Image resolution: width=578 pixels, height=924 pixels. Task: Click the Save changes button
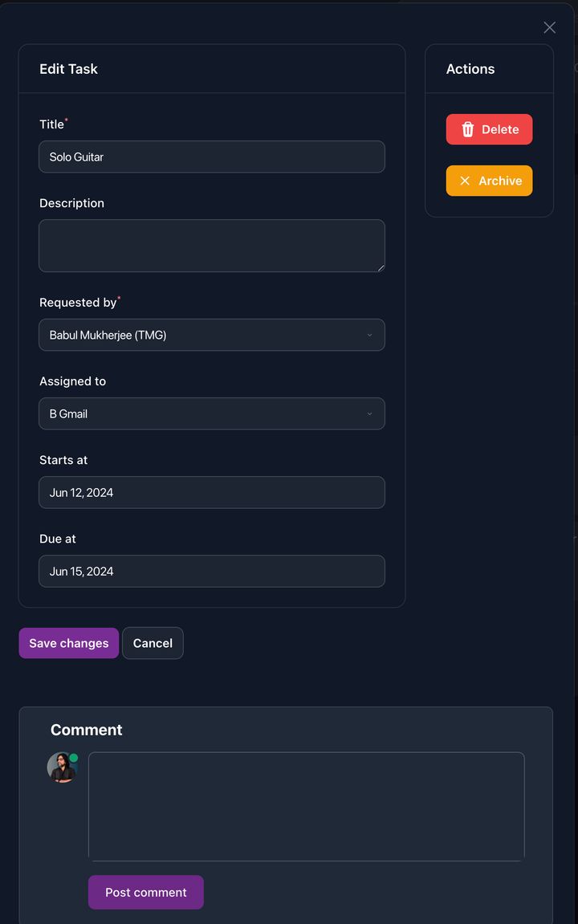tap(68, 643)
